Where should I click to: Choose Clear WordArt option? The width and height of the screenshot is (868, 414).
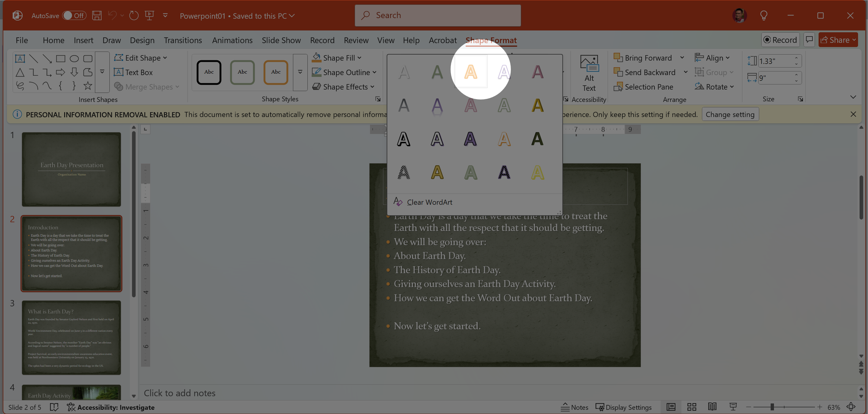[429, 202]
